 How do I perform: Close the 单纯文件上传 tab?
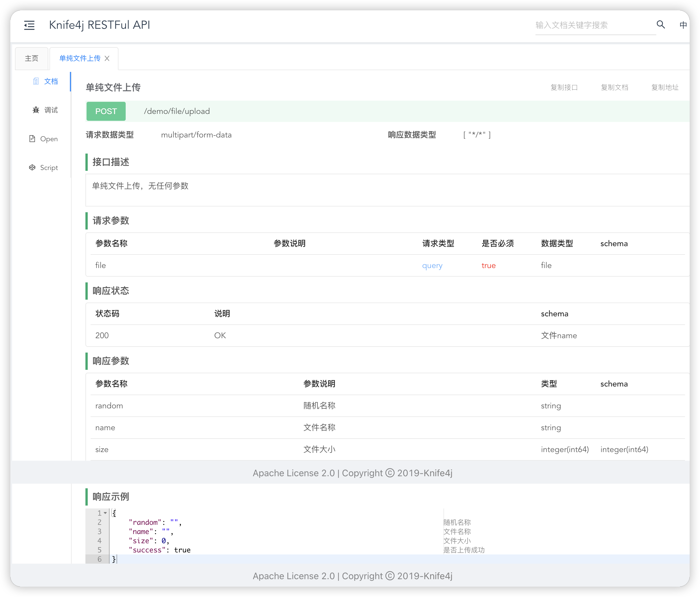coord(107,58)
